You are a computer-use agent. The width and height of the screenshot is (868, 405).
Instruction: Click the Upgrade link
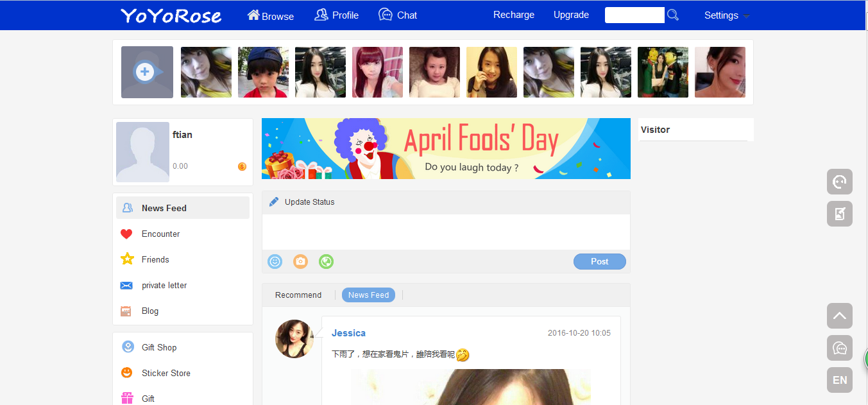571,15
